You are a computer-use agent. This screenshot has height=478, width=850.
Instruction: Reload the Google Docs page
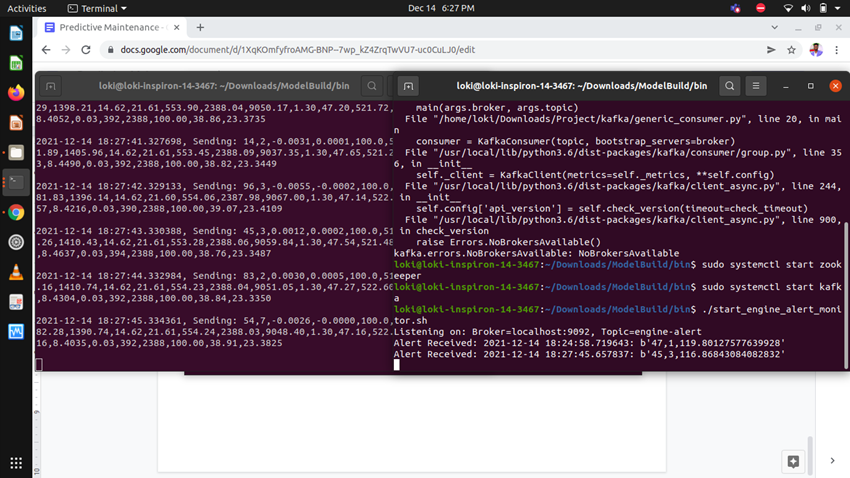click(x=86, y=50)
